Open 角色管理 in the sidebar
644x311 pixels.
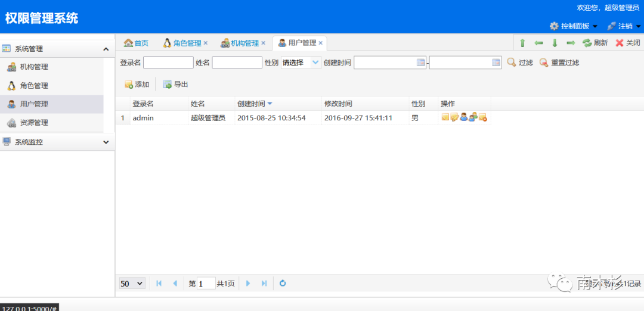pyautogui.click(x=52, y=86)
